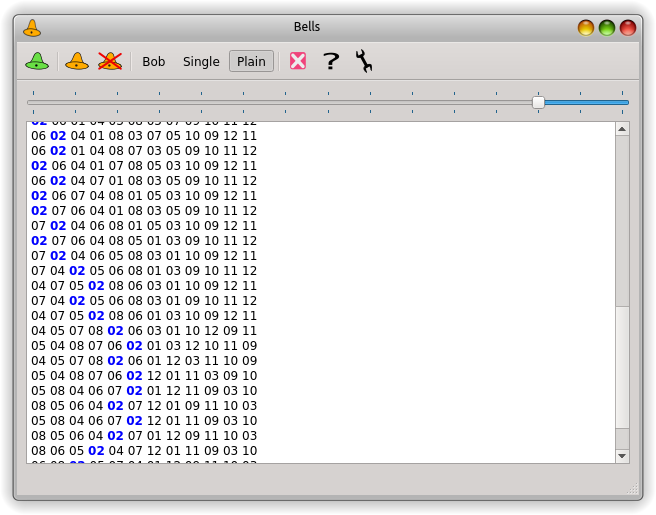Open help with the question mark icon
656x515 pixels.
331,61
